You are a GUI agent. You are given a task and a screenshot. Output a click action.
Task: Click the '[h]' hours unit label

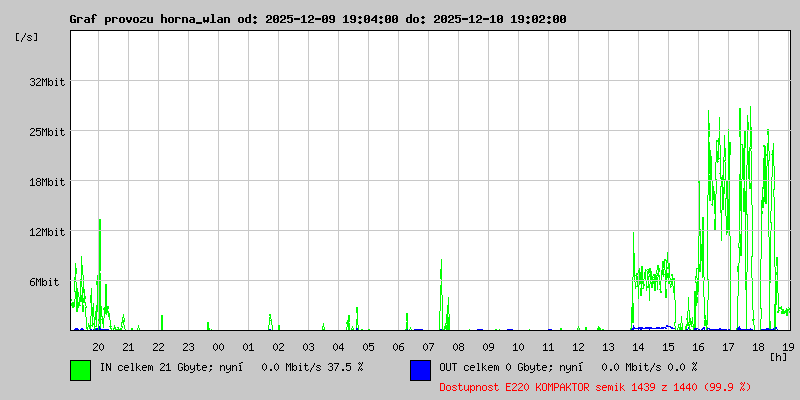778,357
